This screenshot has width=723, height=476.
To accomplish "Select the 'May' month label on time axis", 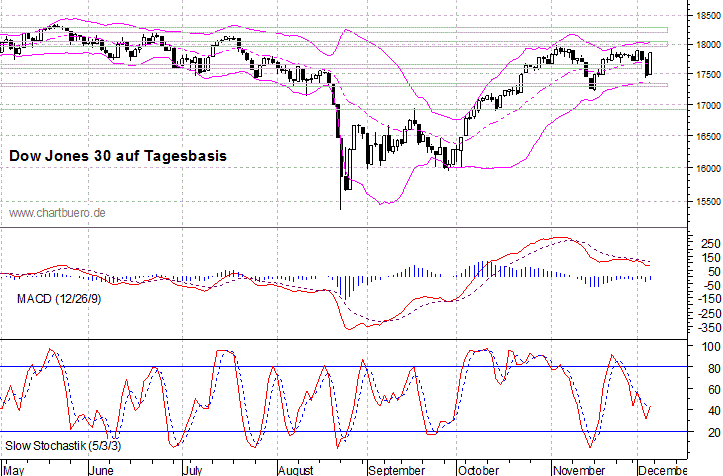I will pos(13,470).
